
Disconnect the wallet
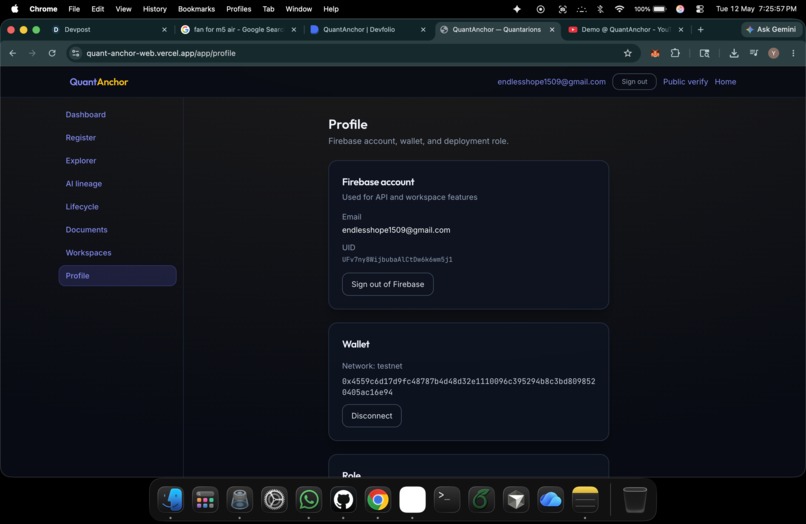372,415
